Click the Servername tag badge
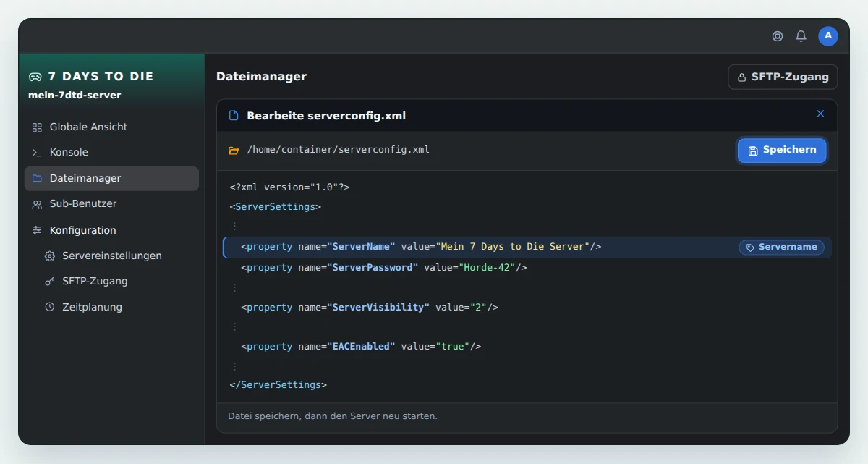 (x=781, y=248)
